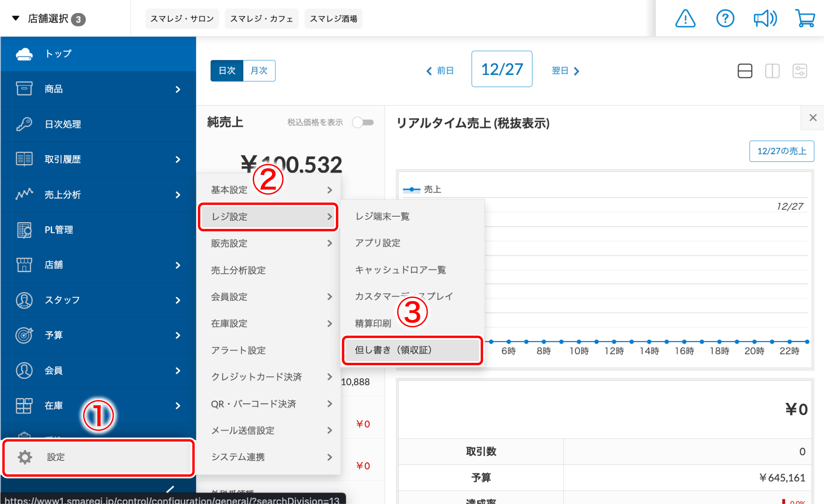Select 但し書き（領収証） submenu item
This screenshot has width=824, height=504.
412,350
